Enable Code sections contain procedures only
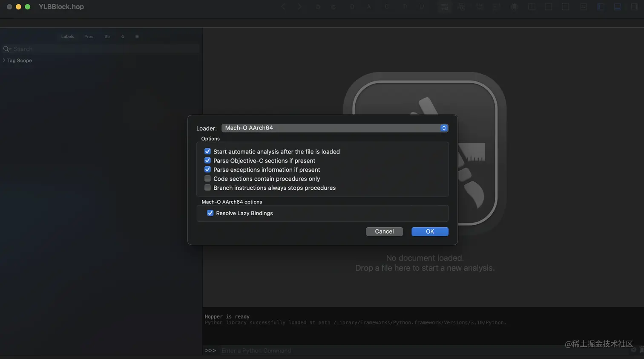Screen dimensions: 644x359 pos(207,179)
